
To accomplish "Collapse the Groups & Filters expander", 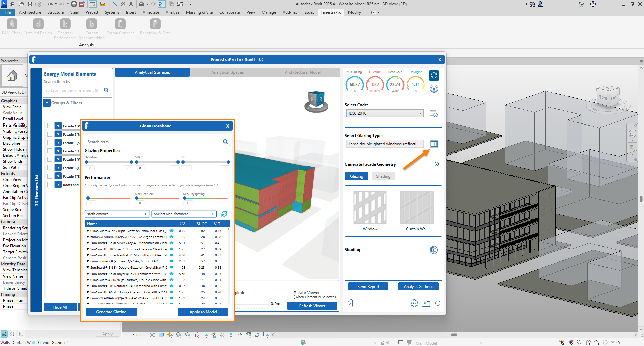I will 47,103.
